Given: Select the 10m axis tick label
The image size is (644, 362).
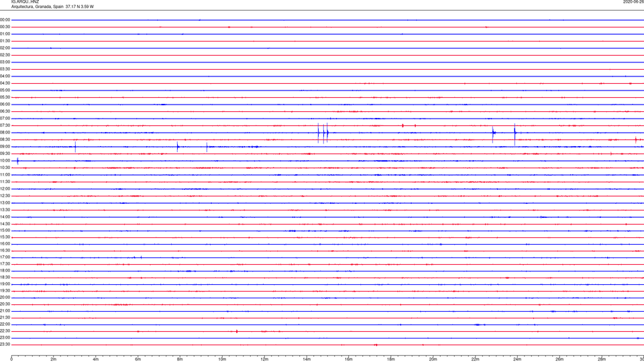Looking at the screenshot, I should [x=222, y=359].
